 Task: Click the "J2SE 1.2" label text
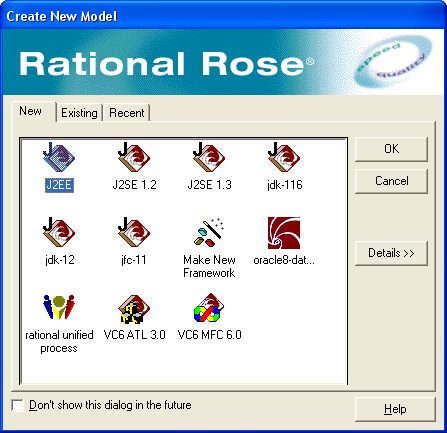pos(134,185)
